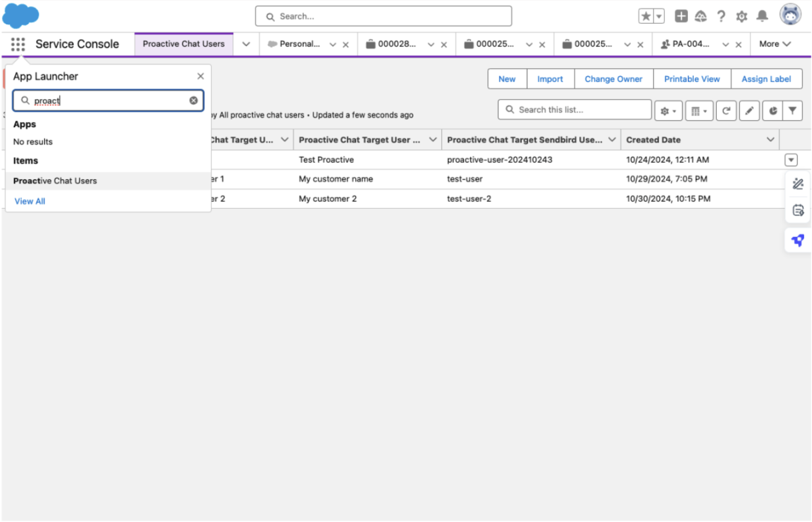The width and height of the screenshot is (812, 522).
Task: Click the Edit List pencil icon
Action: tap(749, 111)
